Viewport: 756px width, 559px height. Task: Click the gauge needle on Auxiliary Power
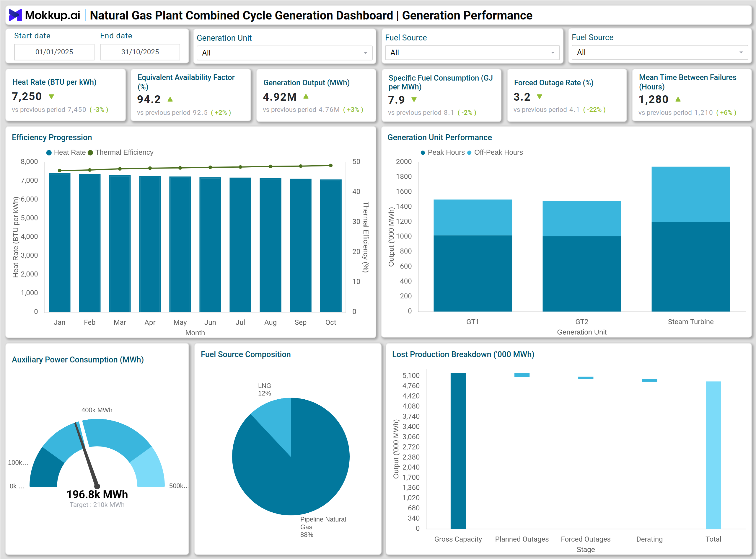tap(87, 455)
